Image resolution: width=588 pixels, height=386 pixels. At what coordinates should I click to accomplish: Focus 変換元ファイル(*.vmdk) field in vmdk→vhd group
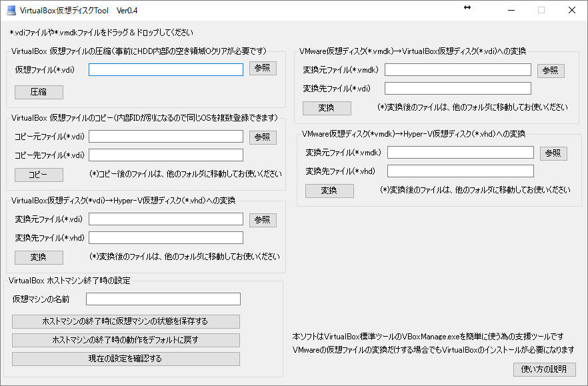[461, 152]
